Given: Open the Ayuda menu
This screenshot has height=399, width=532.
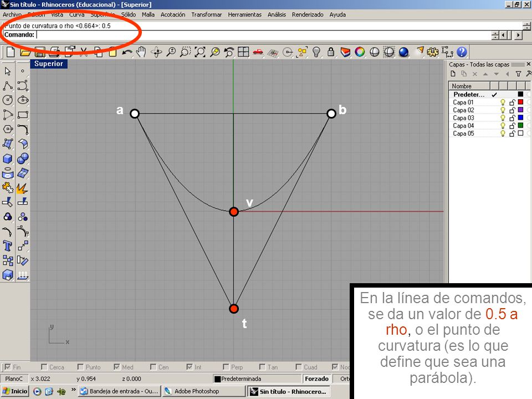Looking at the screenshot, I should [x=337, y=14].
